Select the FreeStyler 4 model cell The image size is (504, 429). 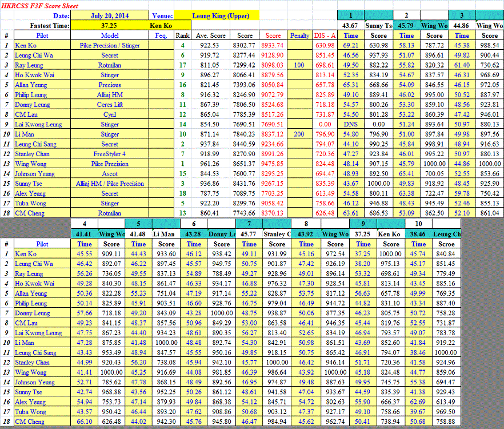110,154
